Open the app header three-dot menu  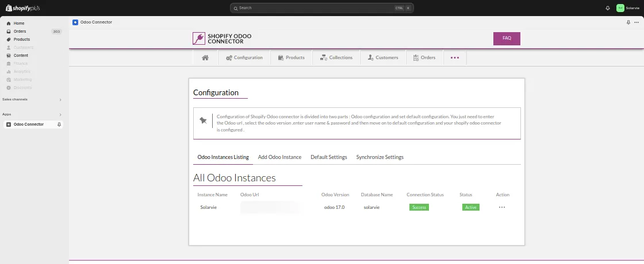pos(636,22)
